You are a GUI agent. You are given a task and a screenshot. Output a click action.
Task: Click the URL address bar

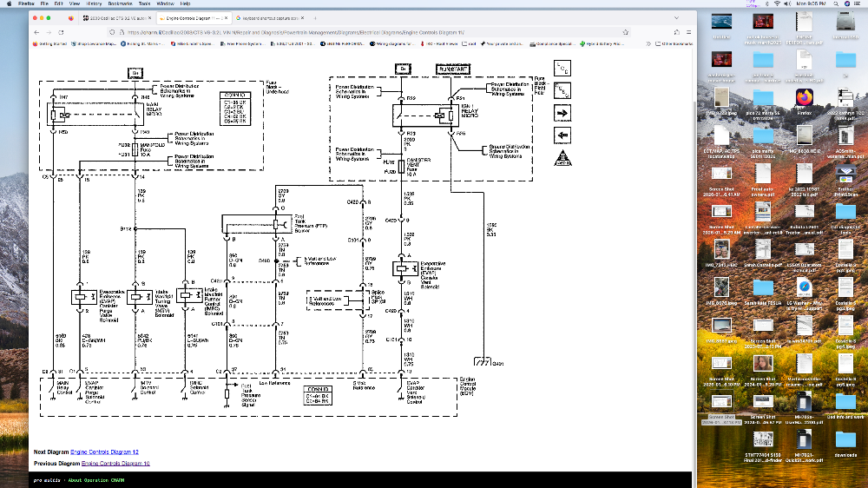click(x=347, y=32)
